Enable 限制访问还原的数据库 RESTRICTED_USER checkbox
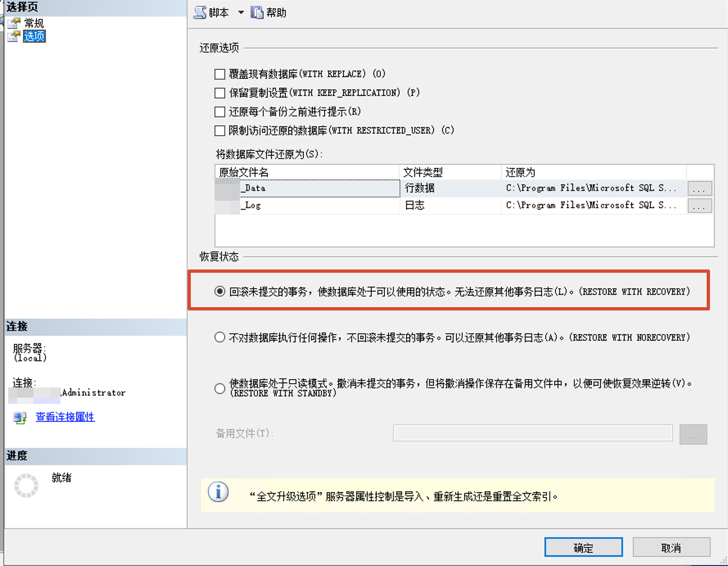The image size is (728, 566). [220, 131]
